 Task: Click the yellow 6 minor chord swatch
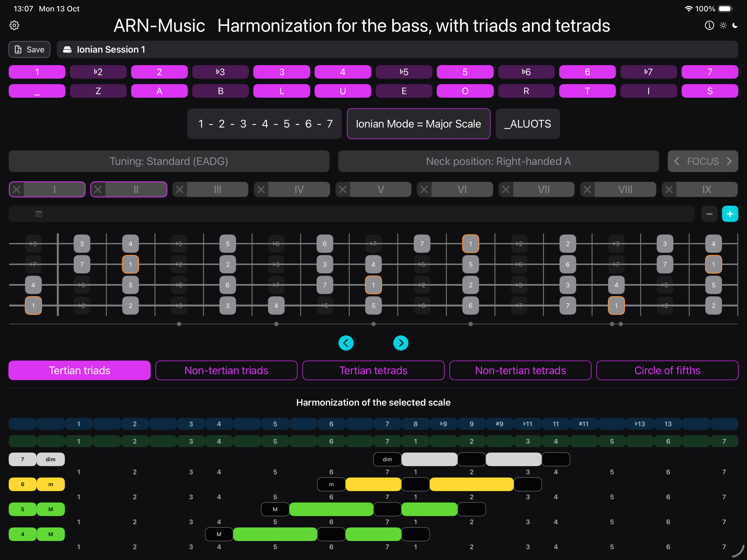[23, 484]
